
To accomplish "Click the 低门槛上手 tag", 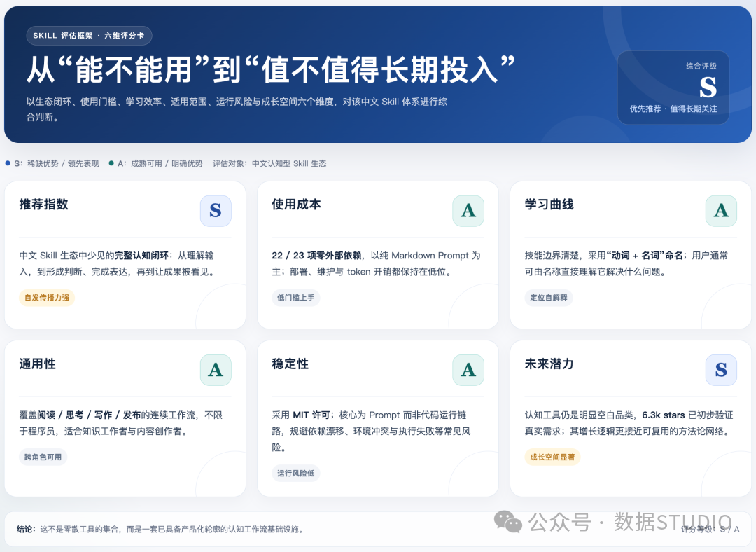I will click(x=295, y=298).
